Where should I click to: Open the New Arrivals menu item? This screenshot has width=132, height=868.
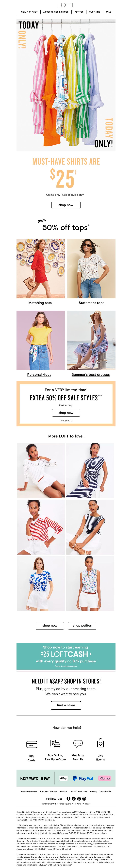(29, 12)
